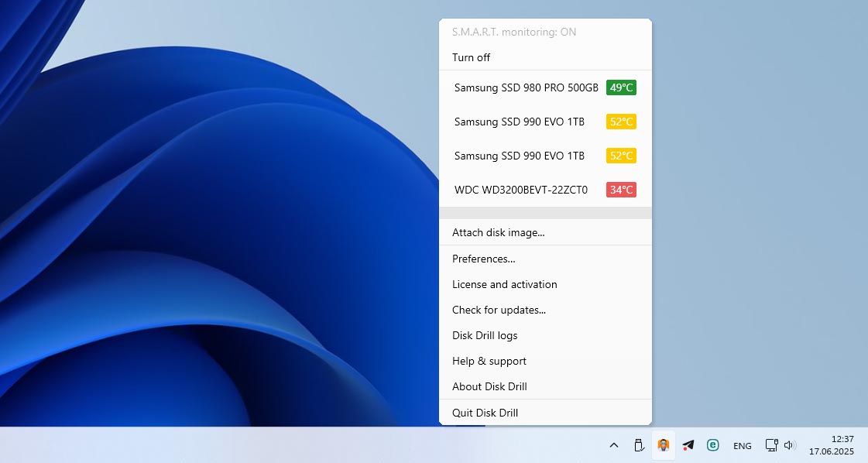The height and width of the screenshot is (463, 868).
Task: Click the ESET antivirus tray icon
Action: [x=712, y=445]
